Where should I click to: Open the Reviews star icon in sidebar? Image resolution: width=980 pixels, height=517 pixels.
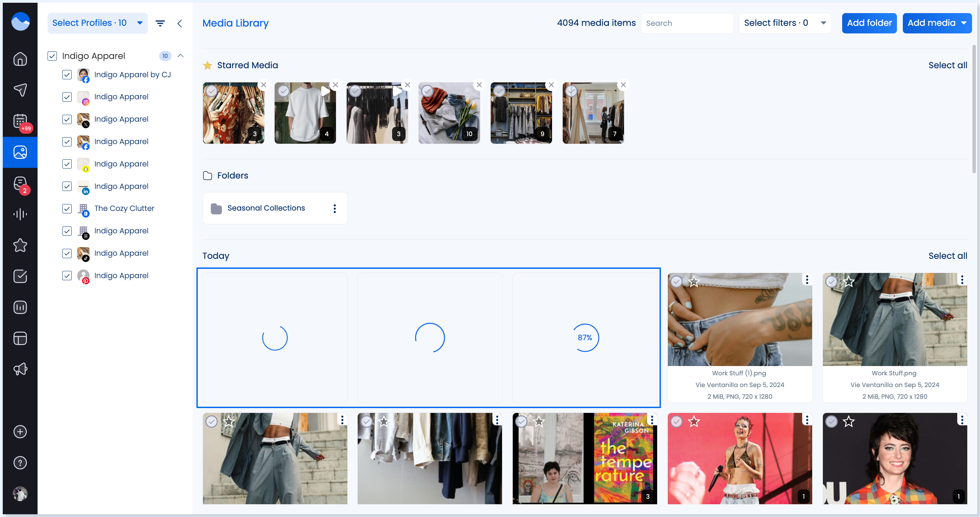click(20, 245)
